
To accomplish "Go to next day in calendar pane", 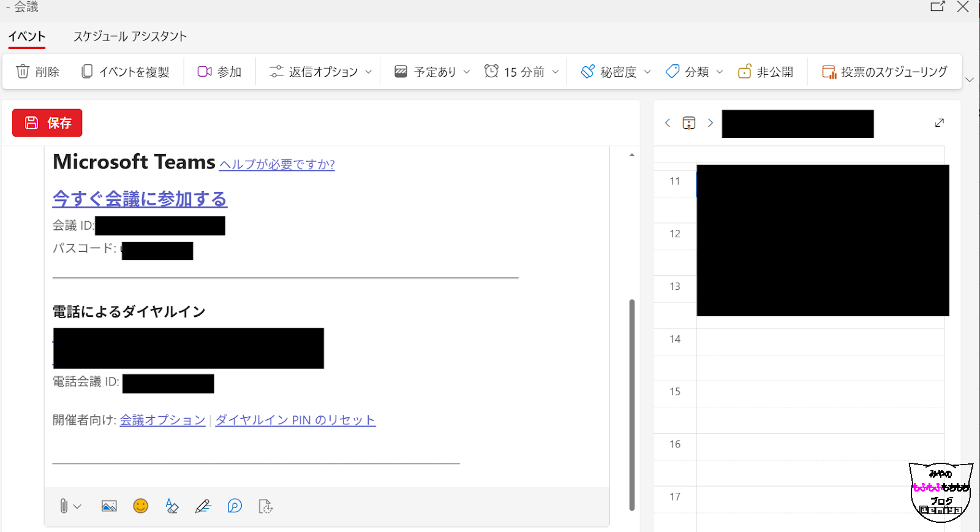I will click(710, 123).
